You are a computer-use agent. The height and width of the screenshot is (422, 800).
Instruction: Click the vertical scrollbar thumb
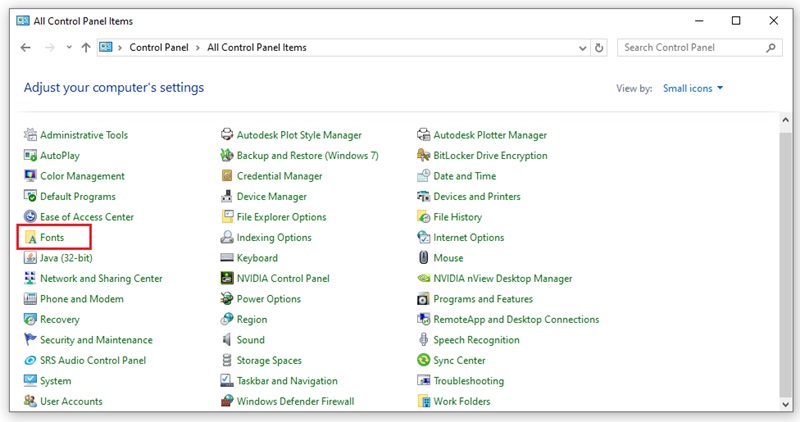tap(785, 264)
